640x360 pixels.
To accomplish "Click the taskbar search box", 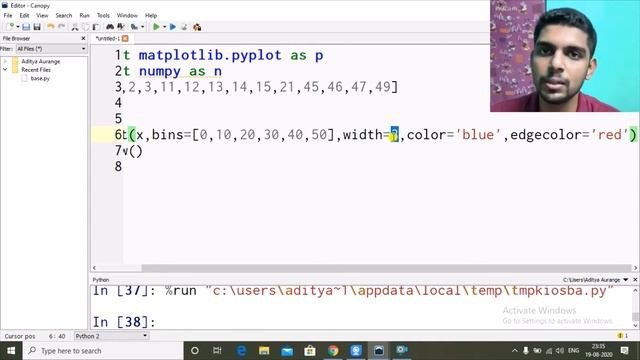I will pos(103,351).
